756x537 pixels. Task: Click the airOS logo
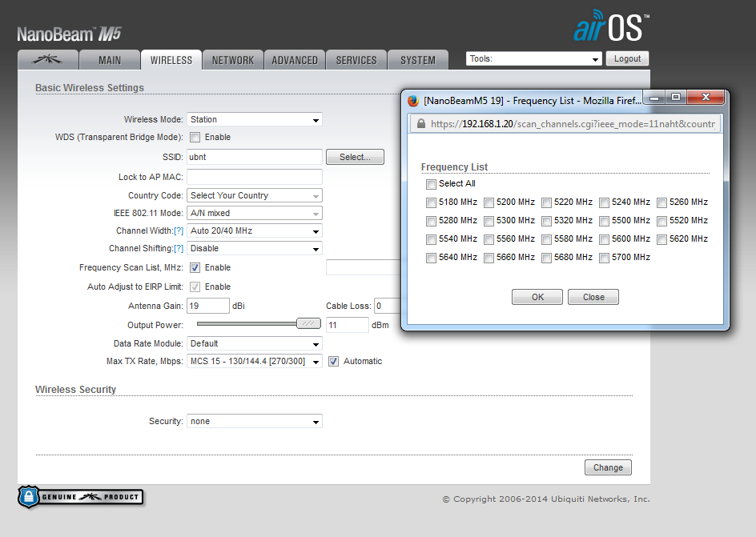pos(611,26)
